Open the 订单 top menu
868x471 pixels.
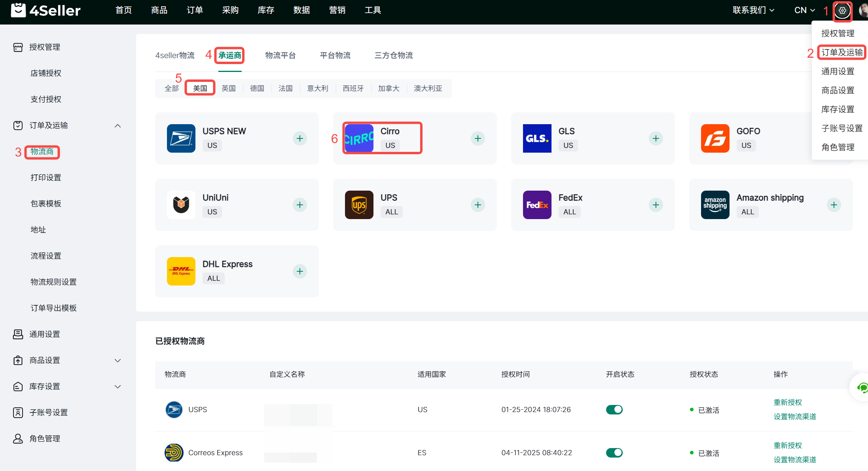pyautogui.click(x=195, y=10)
